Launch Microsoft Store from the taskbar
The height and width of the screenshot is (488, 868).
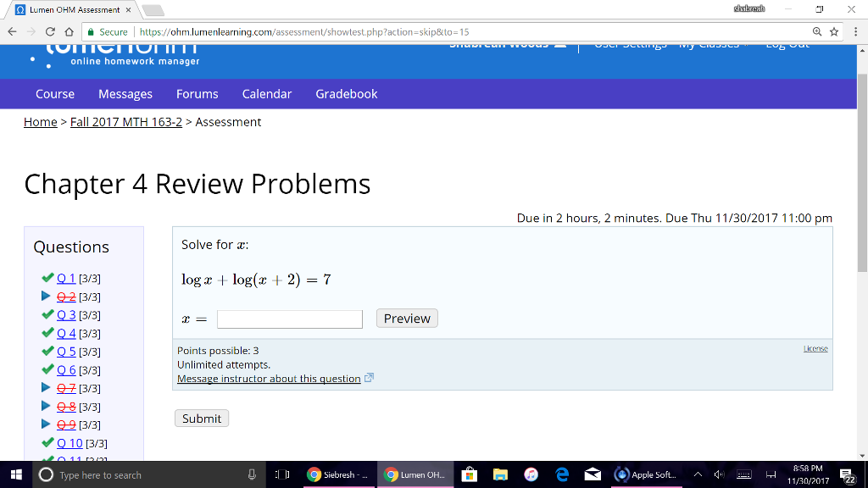coord(469,474)
